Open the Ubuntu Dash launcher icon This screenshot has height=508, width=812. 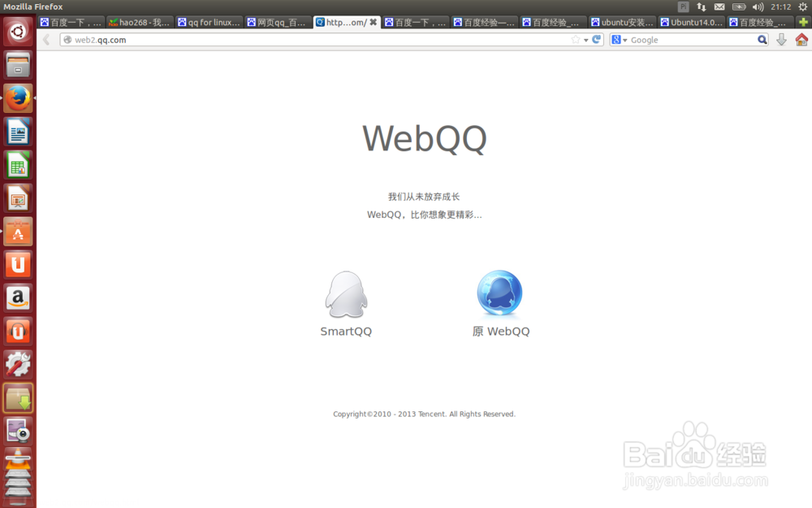18,32
